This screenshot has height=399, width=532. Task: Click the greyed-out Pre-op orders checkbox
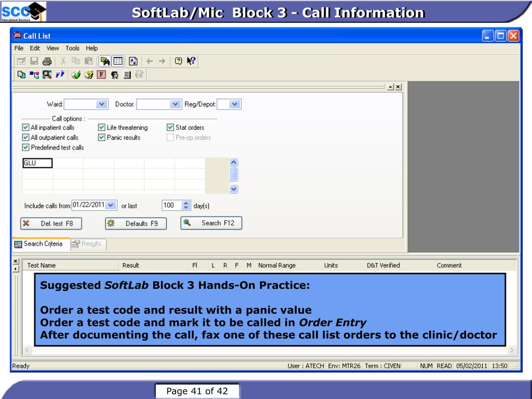pos(170,137)
